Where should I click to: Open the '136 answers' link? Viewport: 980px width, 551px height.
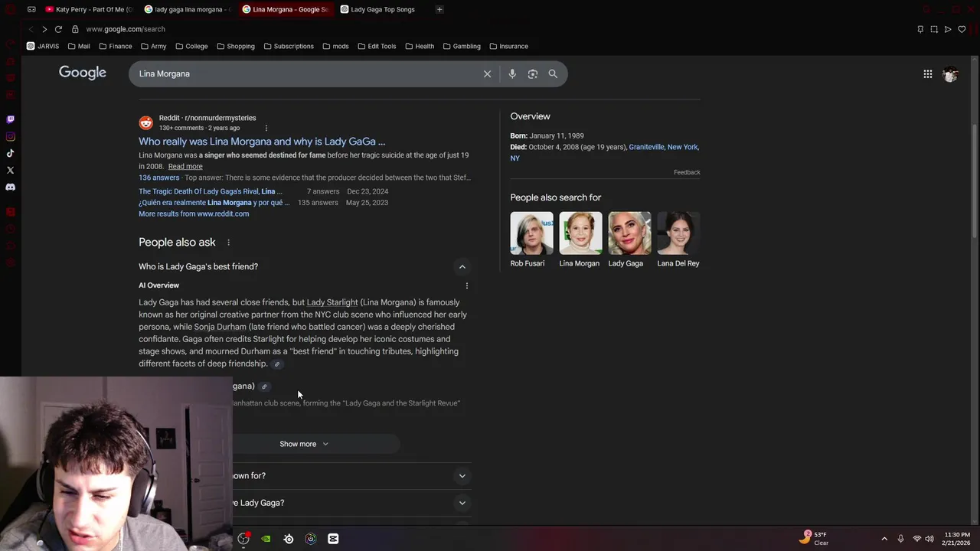[x=159, y=178]
